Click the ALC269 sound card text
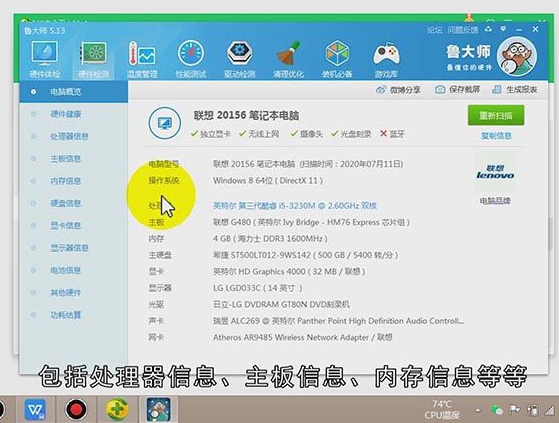Viewport: 559px width, 423px height. 338,321
